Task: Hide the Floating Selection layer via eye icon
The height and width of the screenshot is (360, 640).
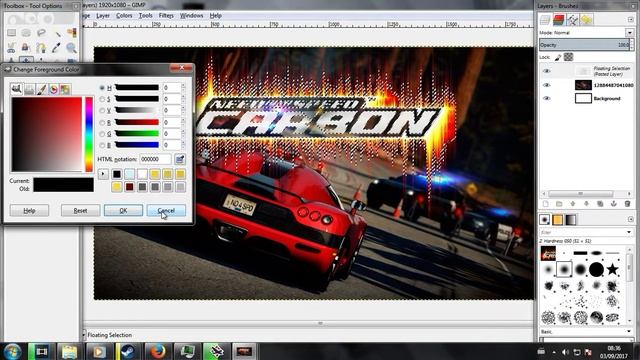Action: (547, 71)
